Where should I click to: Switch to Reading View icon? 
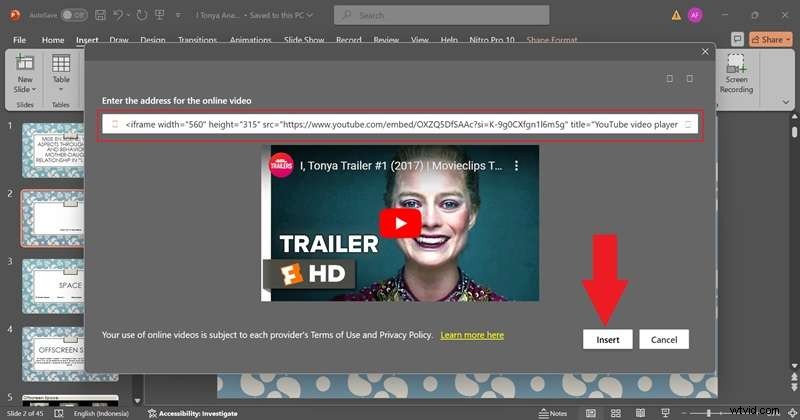tap(641, 413)
